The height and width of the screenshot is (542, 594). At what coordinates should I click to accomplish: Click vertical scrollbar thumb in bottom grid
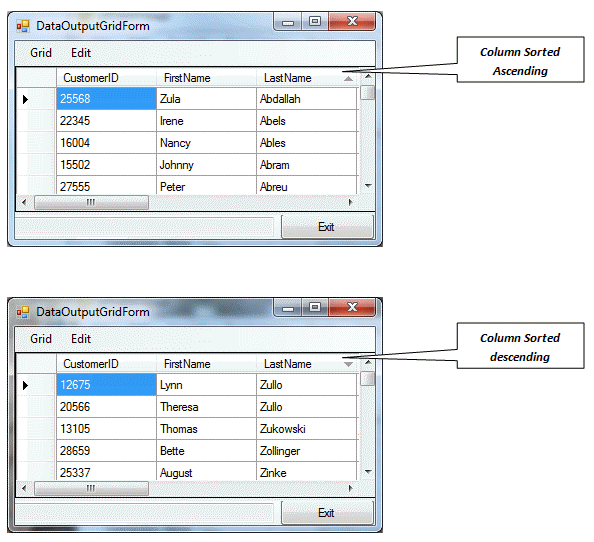tap(367, 378)
